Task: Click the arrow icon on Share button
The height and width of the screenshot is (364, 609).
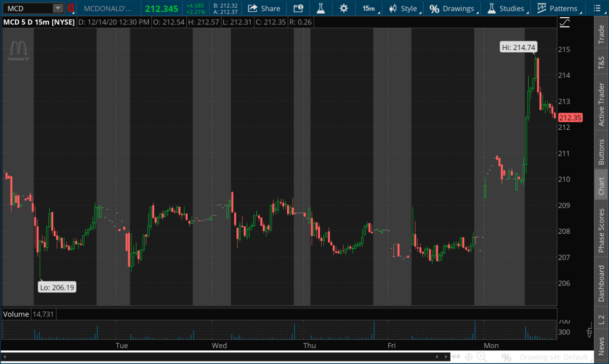Action: pyautogui.click(x=252, y=8)
